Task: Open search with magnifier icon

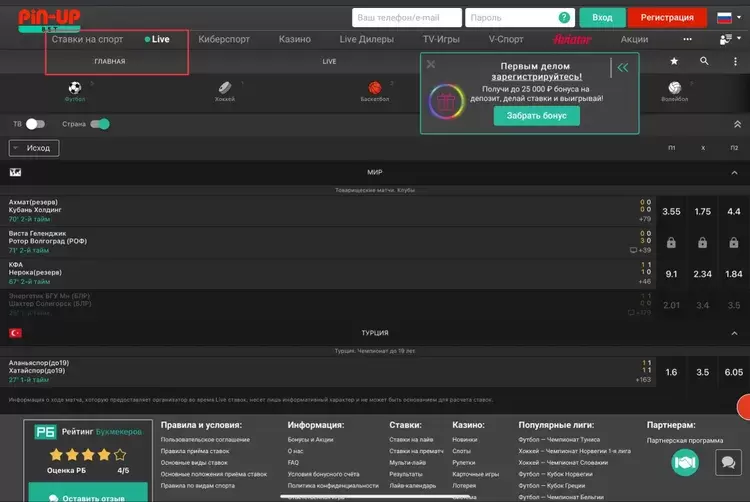Action: coord(704,61)
